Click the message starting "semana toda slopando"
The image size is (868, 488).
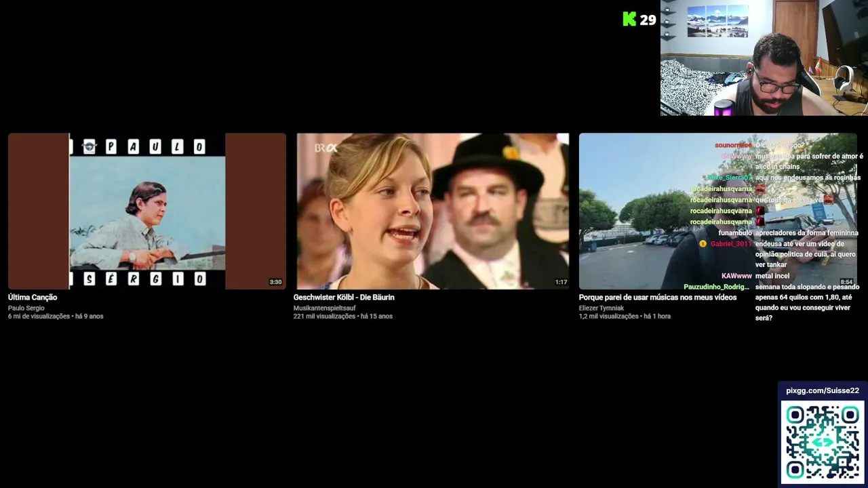click(x=808, y=302)
